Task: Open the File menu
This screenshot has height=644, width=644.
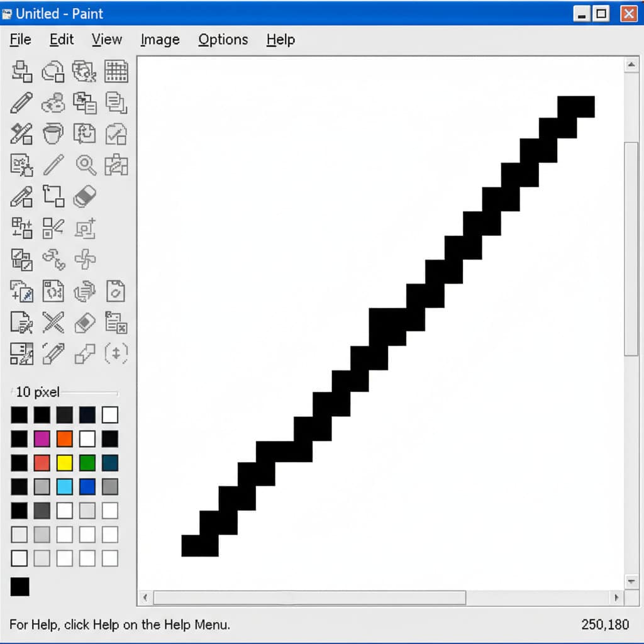Action: pyautogui.click(x=20, y=39)
